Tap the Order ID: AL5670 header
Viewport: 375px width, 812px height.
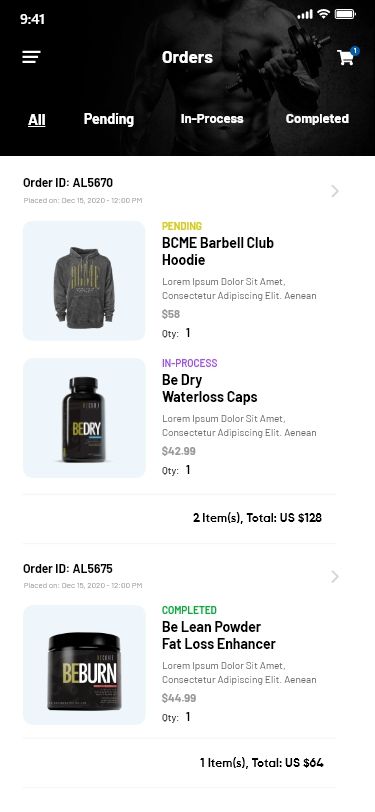pyautogui.click(x=68, y=182)
